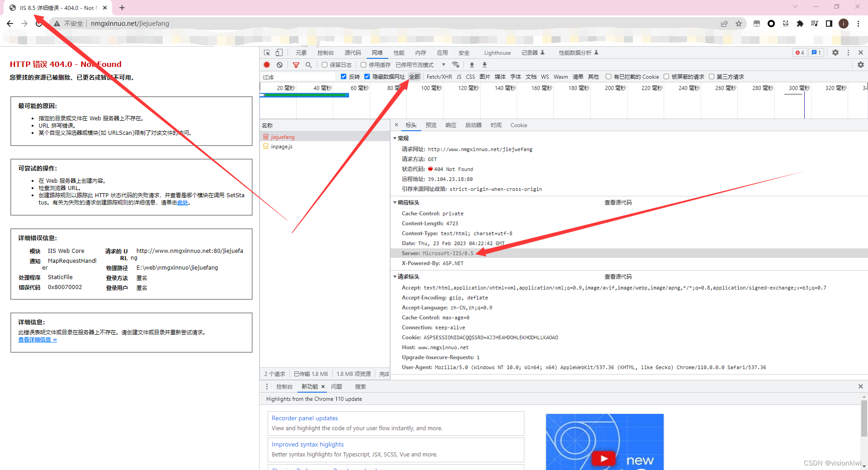Image resolution: width=868 pixels, height=470 pixels.
Task: Switch to the 源代码 panel tab
Action: click(x=353, y=52)
